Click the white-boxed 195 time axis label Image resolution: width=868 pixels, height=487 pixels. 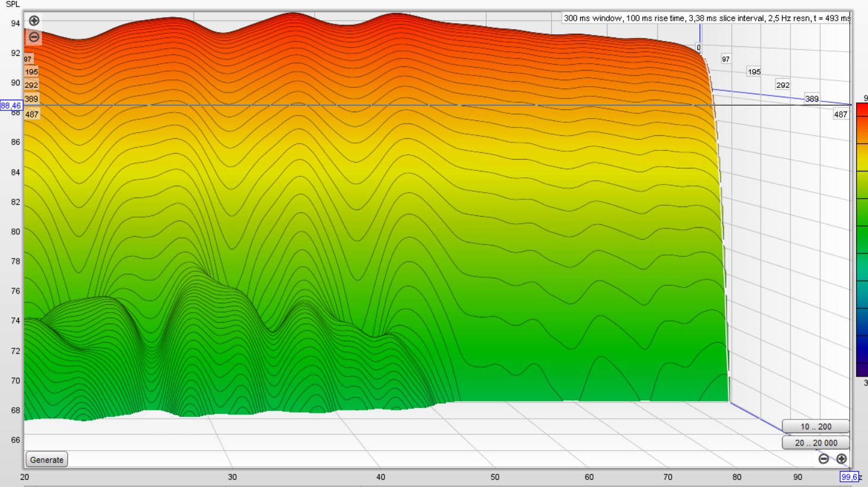click(754, 72)
